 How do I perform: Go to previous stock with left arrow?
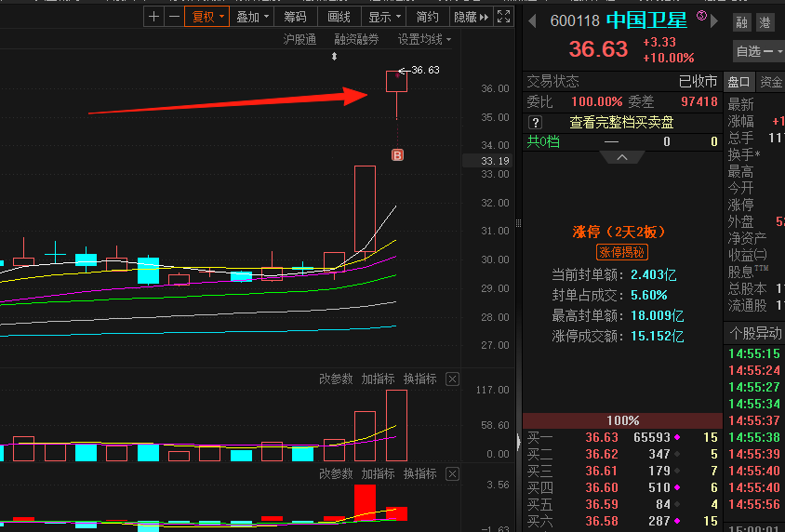coord(532,21)
